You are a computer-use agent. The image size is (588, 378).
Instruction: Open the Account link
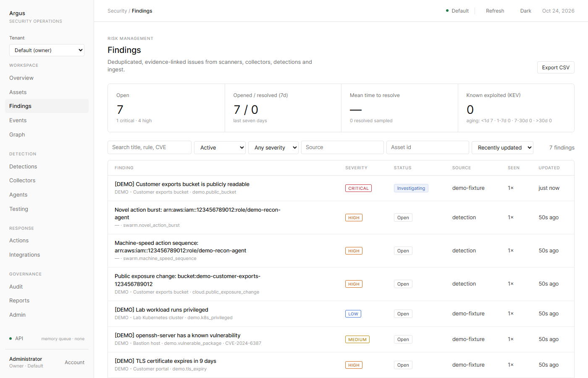click(74, 362)
